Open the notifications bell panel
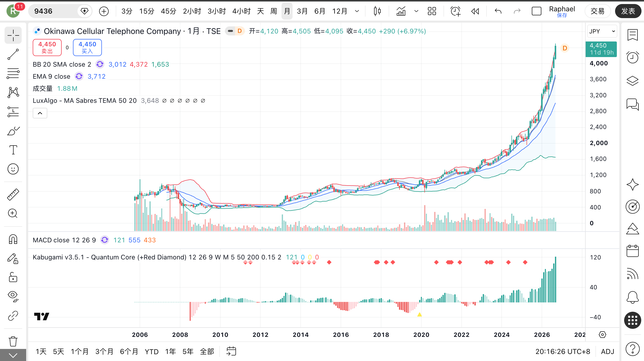The width and height of the screenshot is (644, 361). click(632, 297)
